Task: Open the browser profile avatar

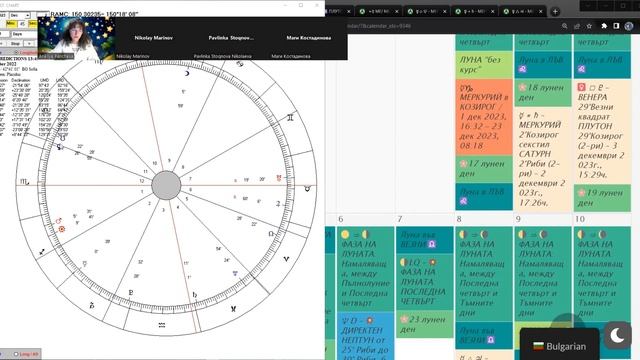Action: coord(629,26)
